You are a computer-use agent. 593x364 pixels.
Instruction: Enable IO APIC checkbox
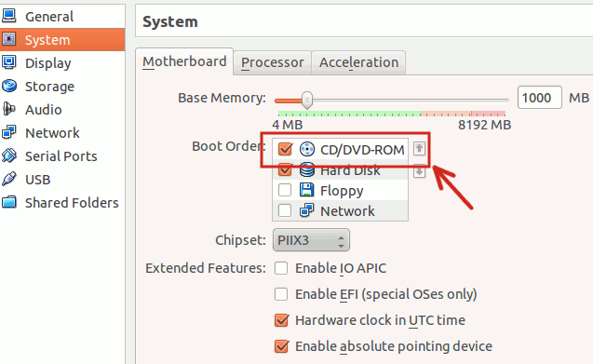coord(281,268)
